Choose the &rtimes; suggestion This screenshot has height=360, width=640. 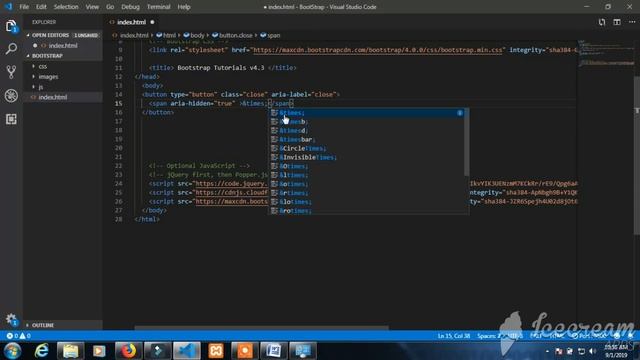[x=368, y=193]
